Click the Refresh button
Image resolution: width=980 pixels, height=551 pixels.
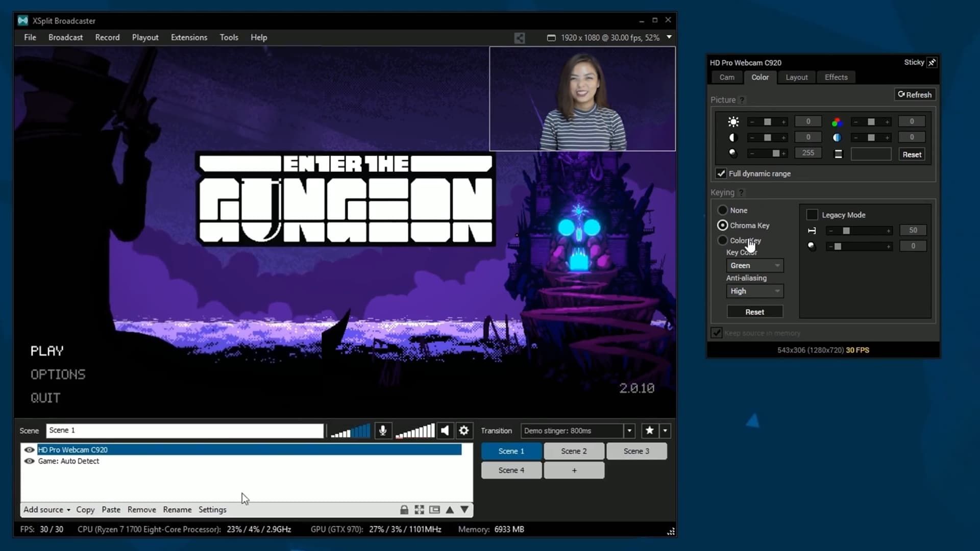(915, 94)
